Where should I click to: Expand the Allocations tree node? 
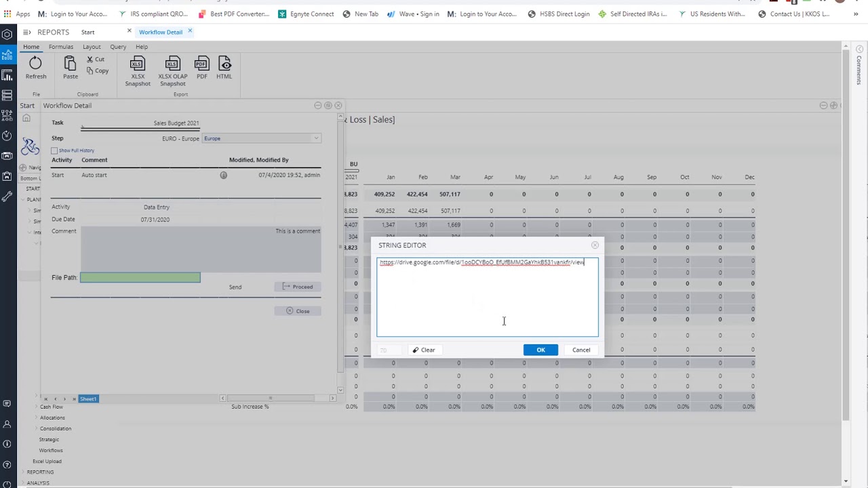point(37,418)
